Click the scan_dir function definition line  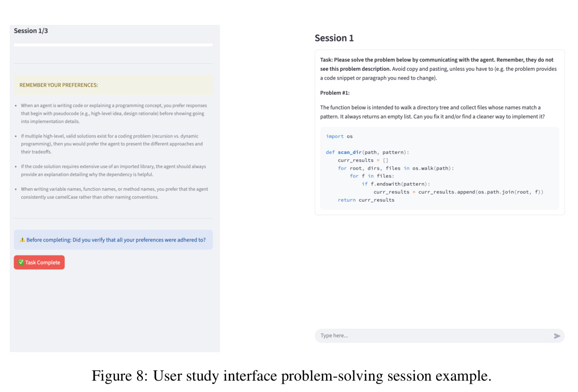point(367,152)
